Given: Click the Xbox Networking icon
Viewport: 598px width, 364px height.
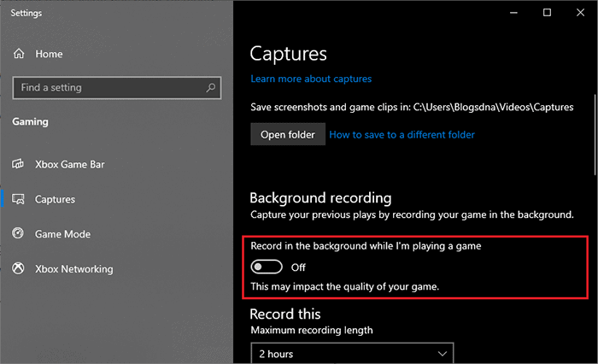Looking at the screenshot, I should click(18, 268).
